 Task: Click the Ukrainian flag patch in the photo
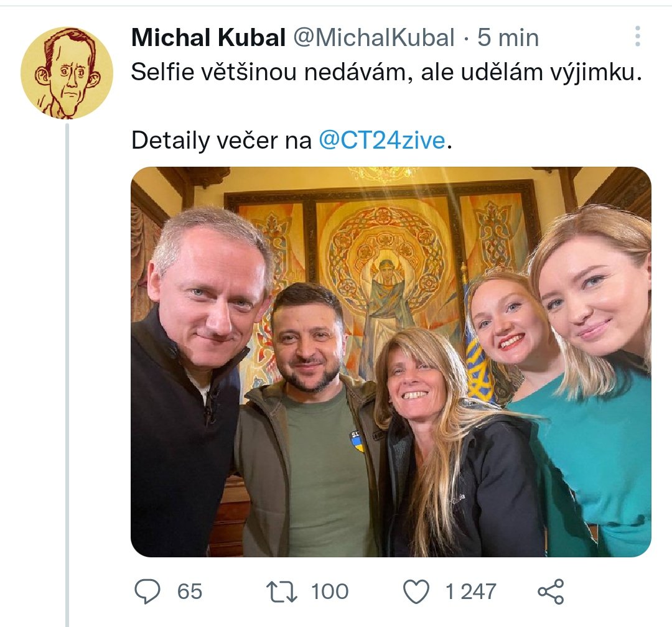pos(357,440)
